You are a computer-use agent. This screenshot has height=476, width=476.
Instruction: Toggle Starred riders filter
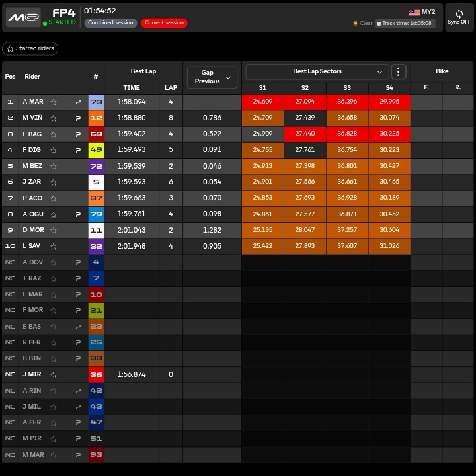[x=30, y=48]
